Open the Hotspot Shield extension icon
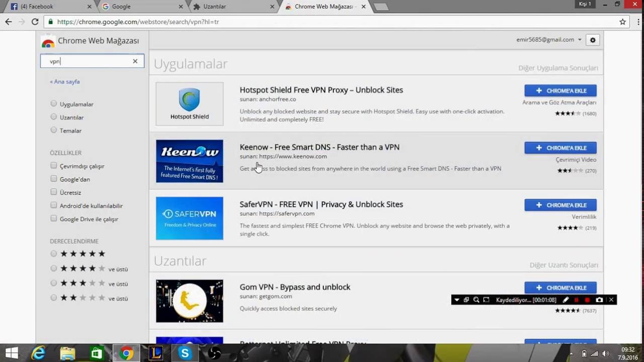 coord(190,104)
